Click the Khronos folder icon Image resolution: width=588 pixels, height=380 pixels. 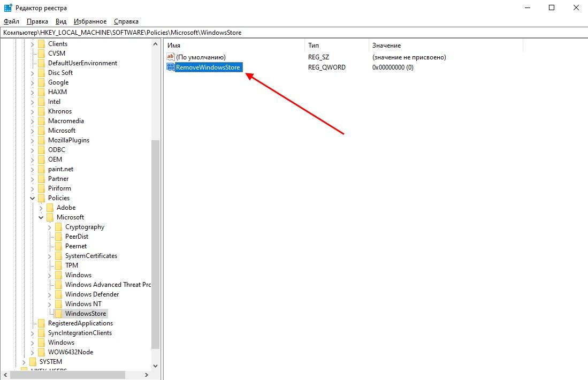coord(41,111)
